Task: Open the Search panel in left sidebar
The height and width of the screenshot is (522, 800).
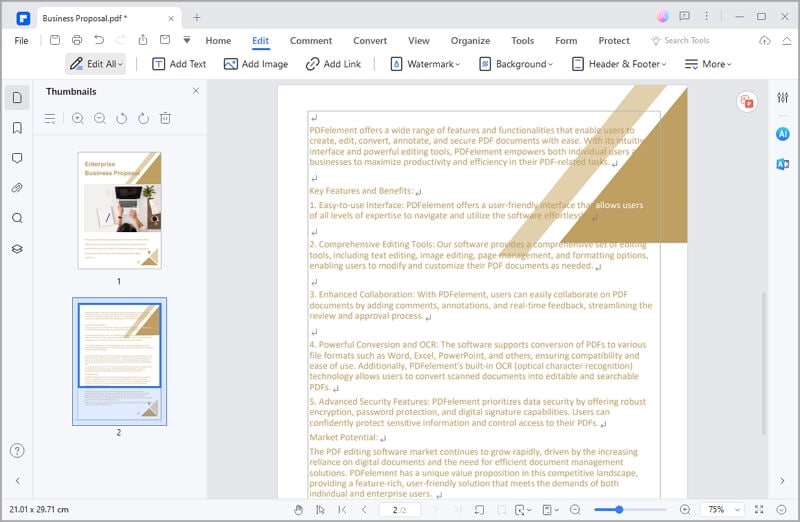Action: [x=17, y=218]
